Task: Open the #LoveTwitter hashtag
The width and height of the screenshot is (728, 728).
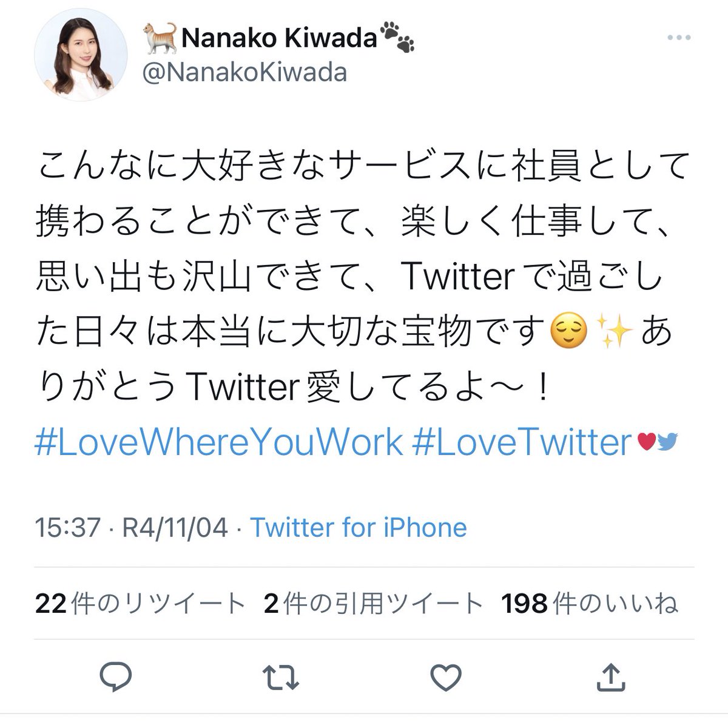Action: click(x=522, y=442)
